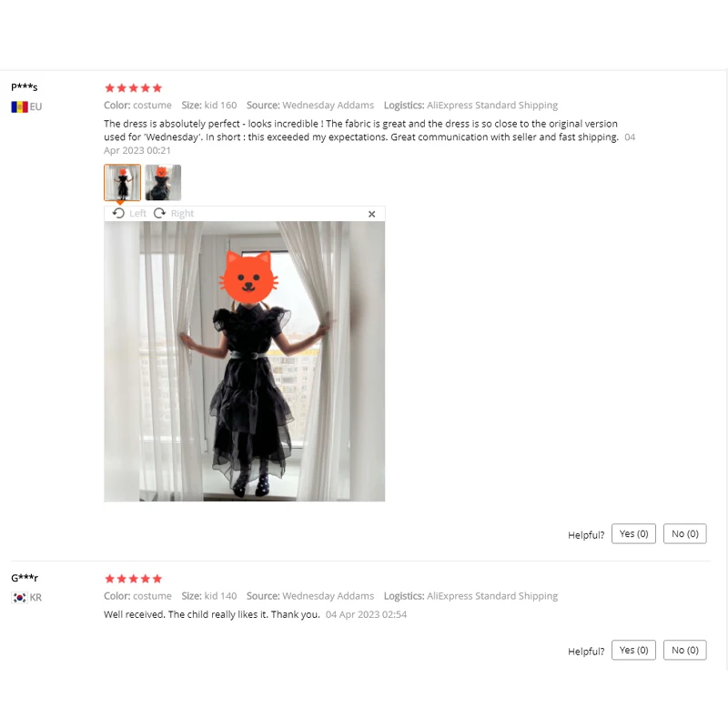
Task: Click the reviewer name P***s
Action: pos(25,86)
